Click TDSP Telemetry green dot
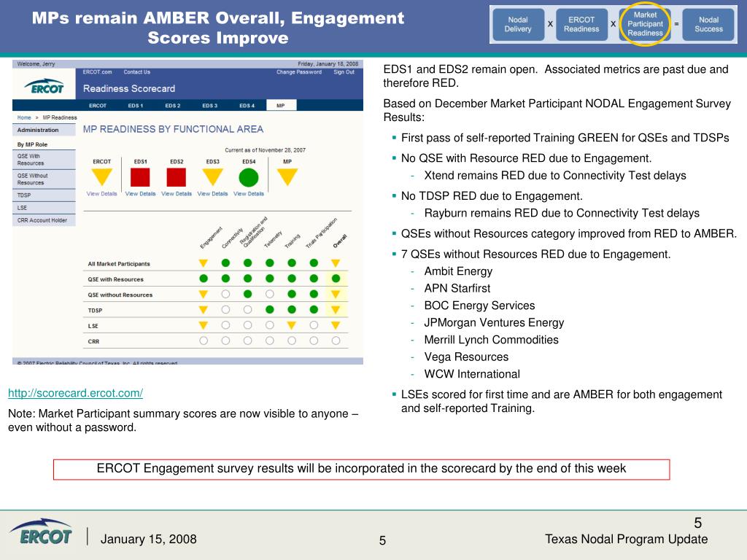Image resolution: width=747 pixels, height=560 pixels. pos(270,309)
